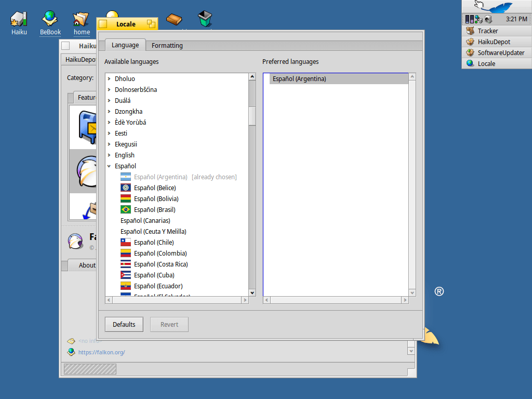The height and width of the screenshot is (399, 532).
Task: Click the network status tray icon
Action: coord(478,19)
